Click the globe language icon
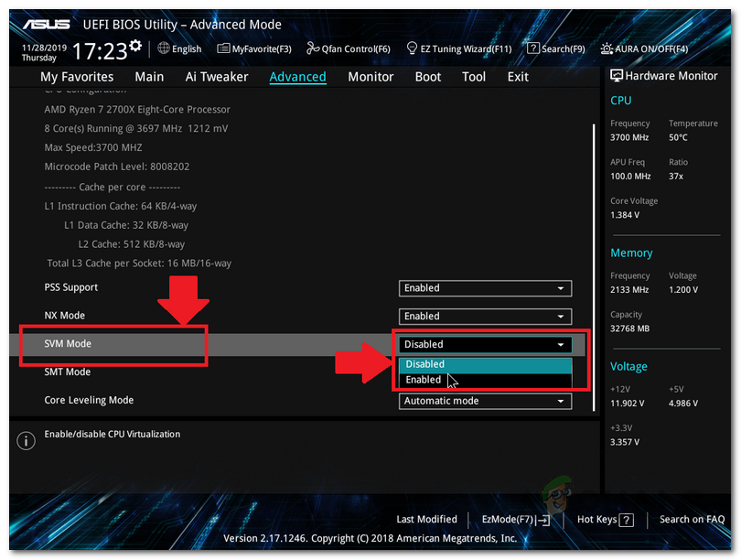The height and width of the screenshot is (560, 741). [164, 48]
